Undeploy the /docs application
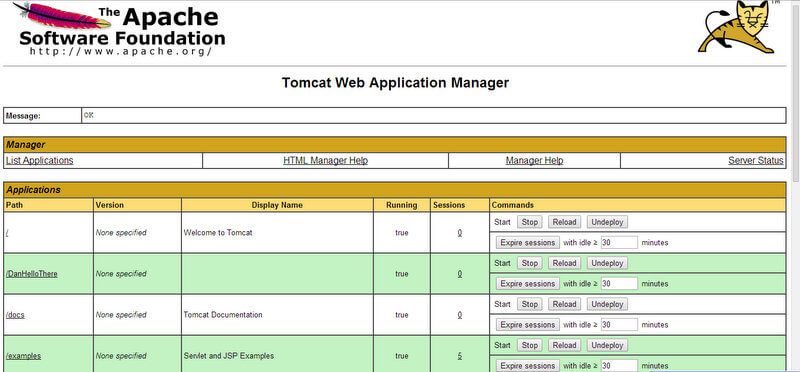 point(607,304)
